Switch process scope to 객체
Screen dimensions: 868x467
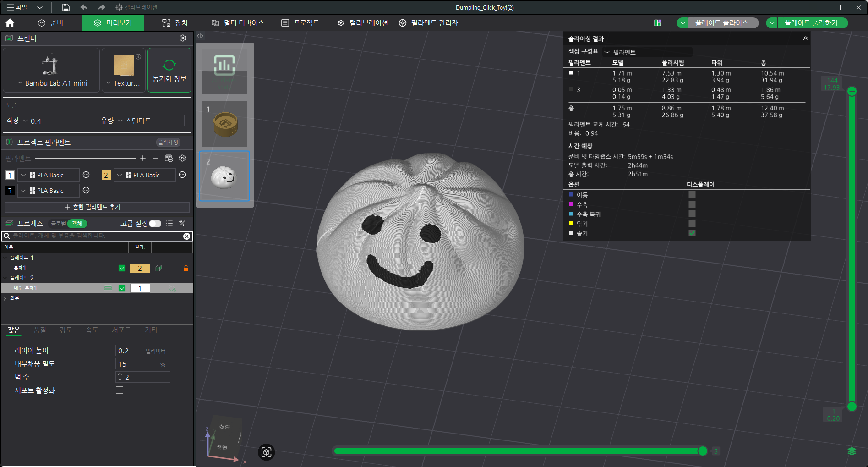(x=77, y=224)
